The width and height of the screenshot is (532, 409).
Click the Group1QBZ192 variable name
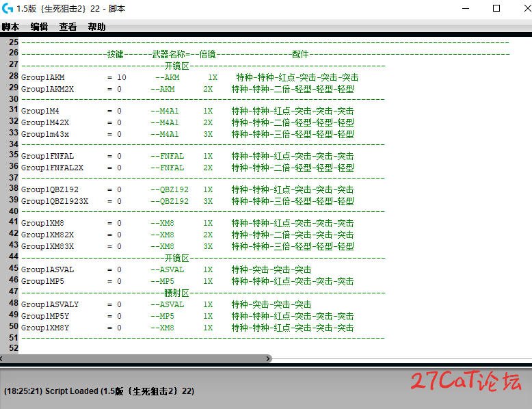coord(50,189)
